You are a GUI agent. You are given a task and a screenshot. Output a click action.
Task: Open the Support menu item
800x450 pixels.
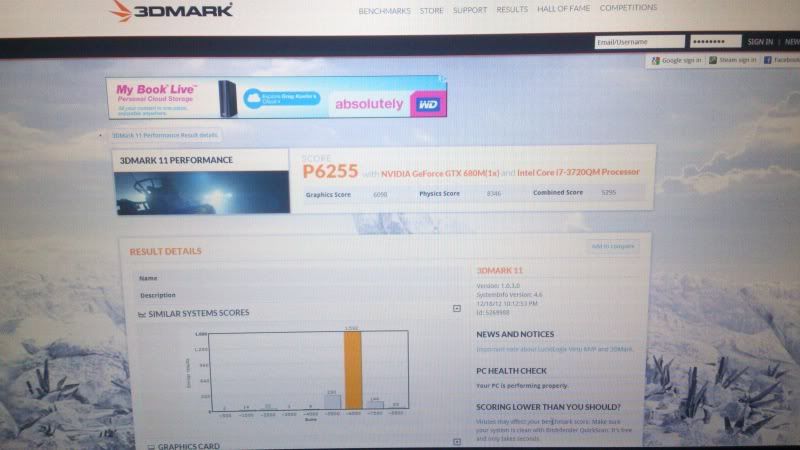(x=470, y=10)
